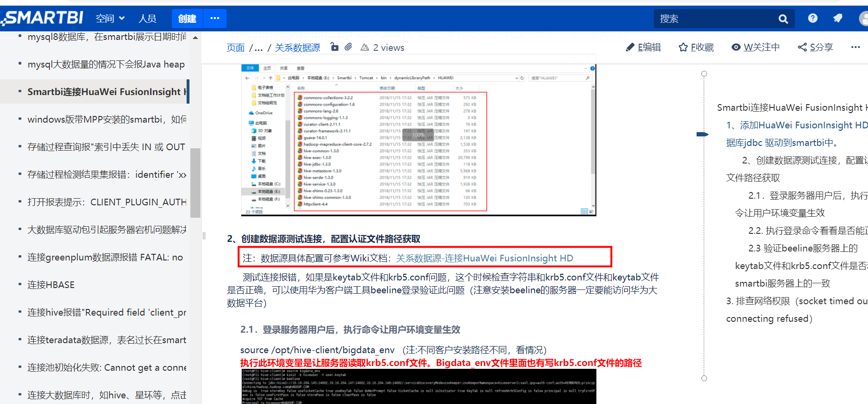Open link 关系数据源-连接HuaWei FusionInsight HD

coord(484,258)
